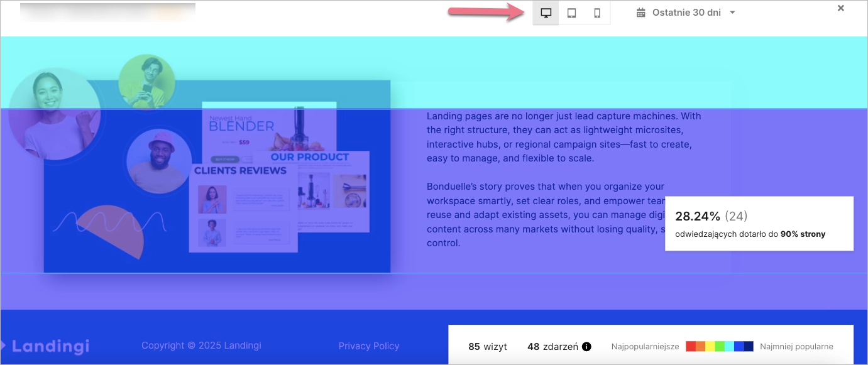868x365 pixels.
Task: Click the red swatch in popularity legend
Action: [x=691, y=346]
